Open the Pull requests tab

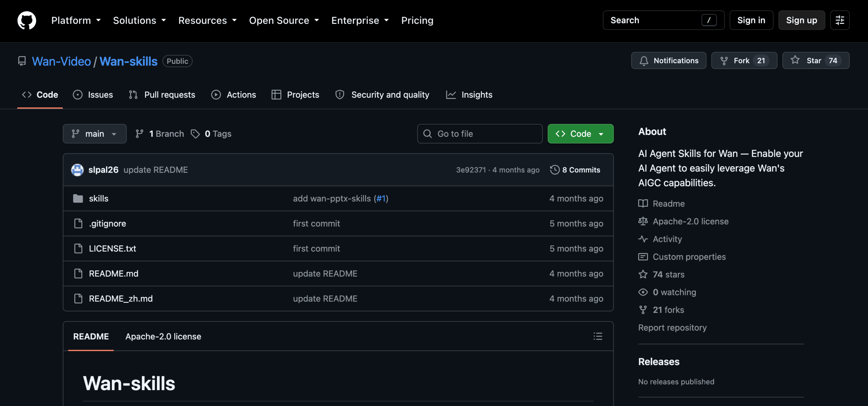162,95
